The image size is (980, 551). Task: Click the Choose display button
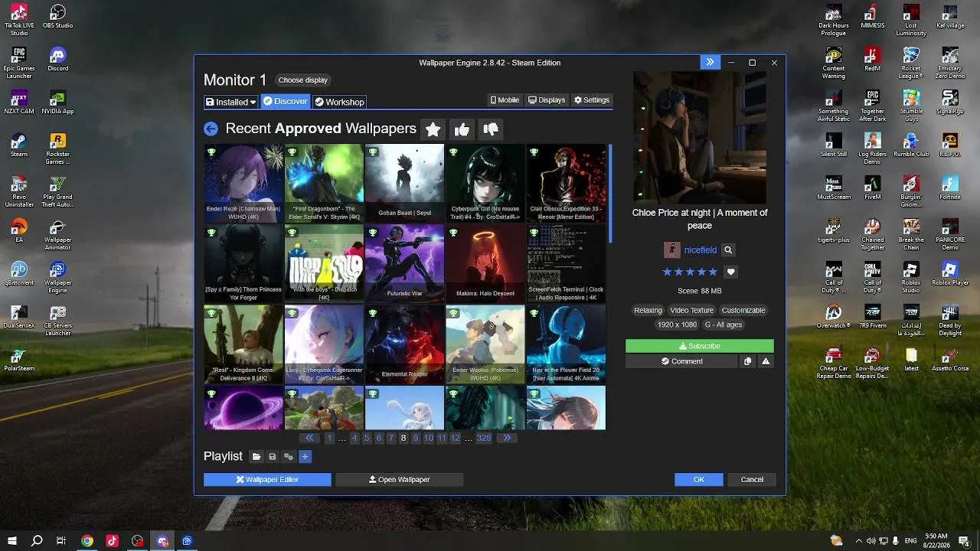[303, 80]
